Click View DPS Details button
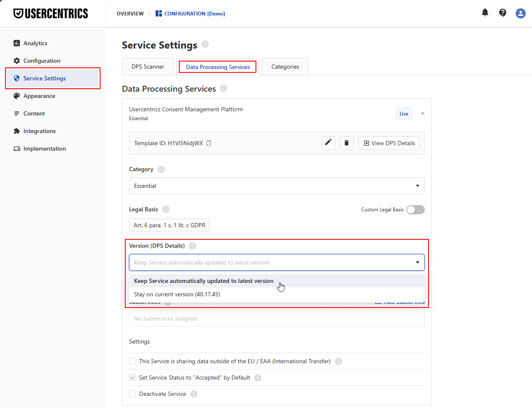Image resolution: width=532 pixels, height=408 pixels. coord(389,143)
